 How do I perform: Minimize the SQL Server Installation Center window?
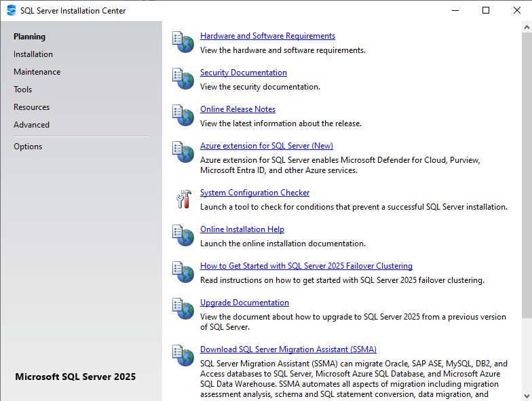click(x=455, y=11)
